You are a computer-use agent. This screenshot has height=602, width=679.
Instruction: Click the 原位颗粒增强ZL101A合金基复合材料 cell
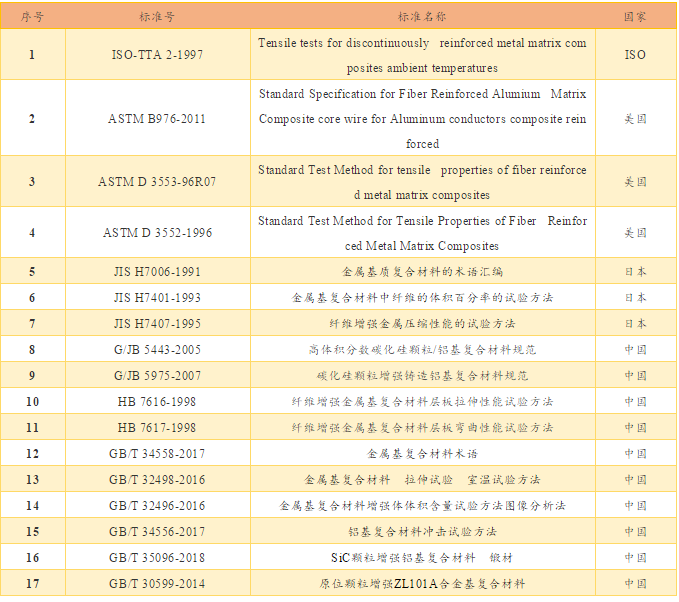[x=422, y=583]
